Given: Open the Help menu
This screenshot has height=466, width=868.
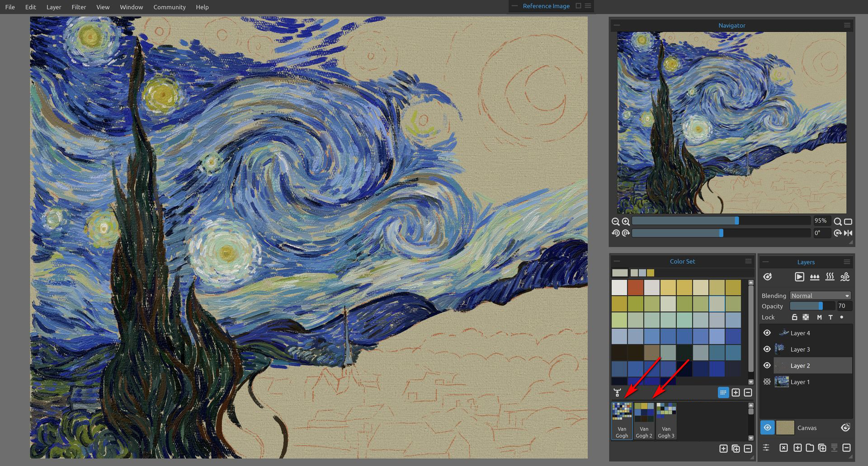Looking at the screenshot, I should [202, 7].
